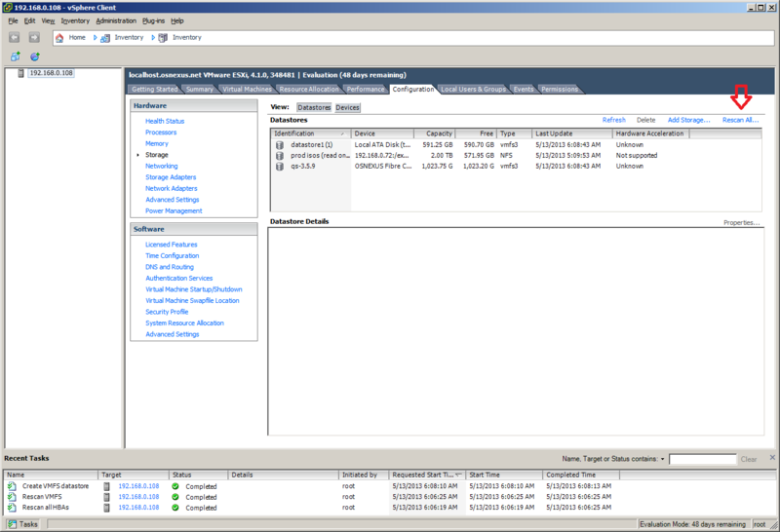This screenshot has width=780, height=532.
Task: Click the Delete datastore link
Action: tap(645, 120)
